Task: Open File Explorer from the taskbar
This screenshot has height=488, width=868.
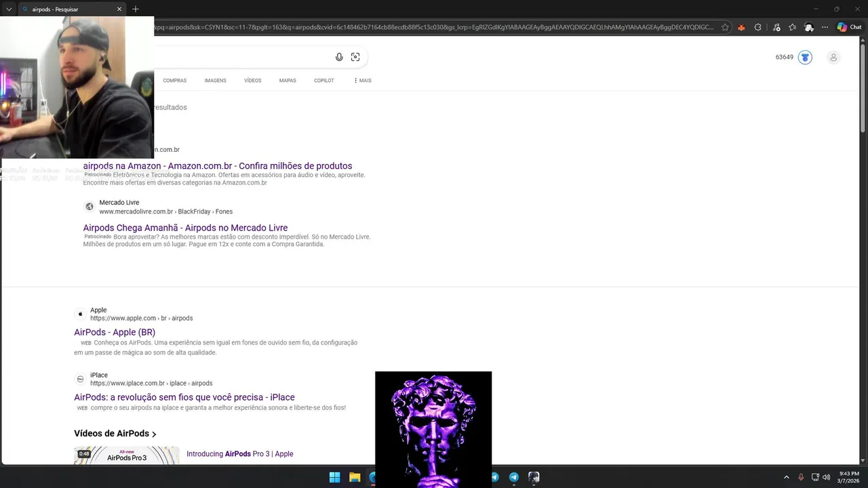Action: point(355,477)
